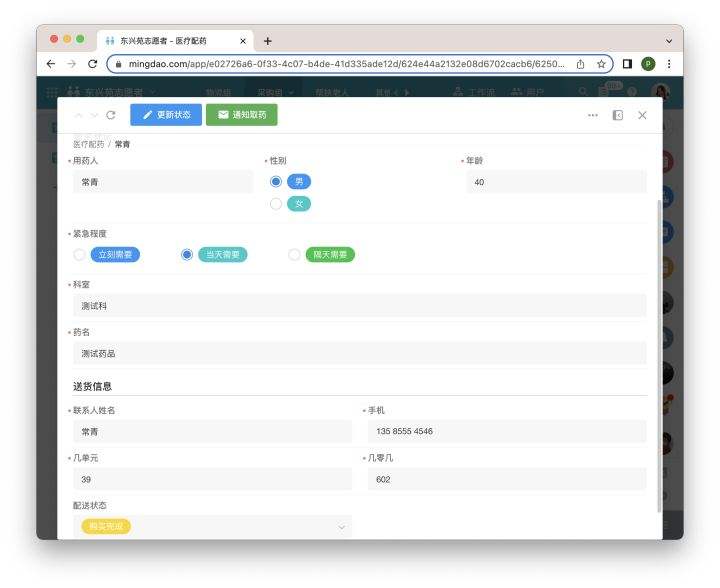Expand the 配送状态 dropdown
The height and width of the screenshot is (588, 720).
pyautogui.click(x=341, y=526)
